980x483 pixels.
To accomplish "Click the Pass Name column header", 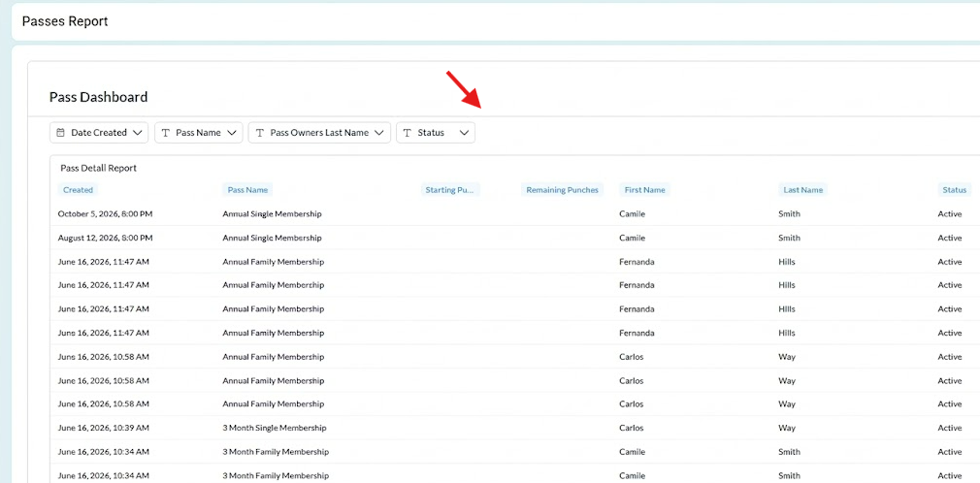I will point(247,190).
